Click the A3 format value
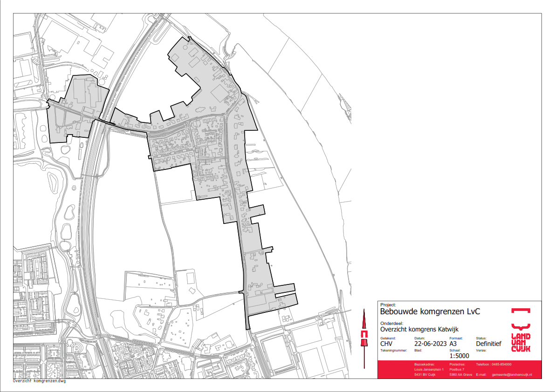This screenshot has width=555, height=392. pos(453,344)
